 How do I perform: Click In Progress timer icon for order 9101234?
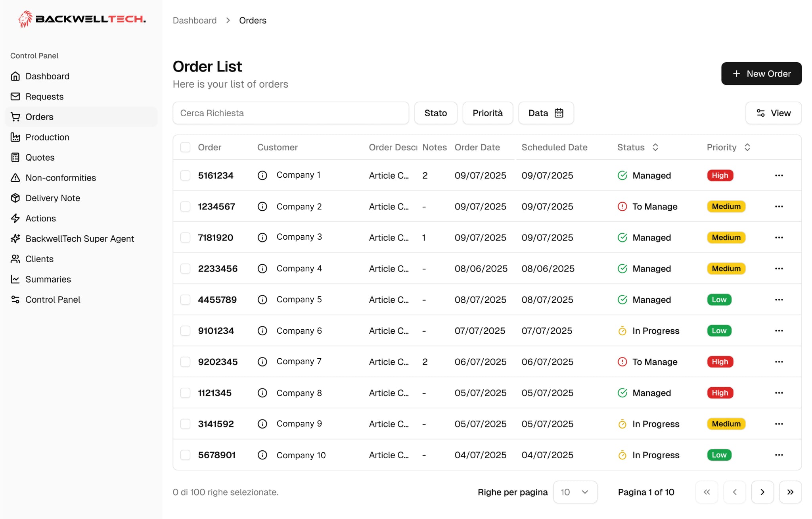tap(622, 331)
